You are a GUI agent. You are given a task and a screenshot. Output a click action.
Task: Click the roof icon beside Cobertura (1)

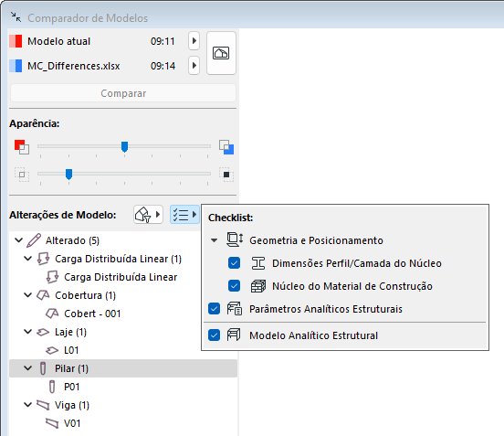43,295
